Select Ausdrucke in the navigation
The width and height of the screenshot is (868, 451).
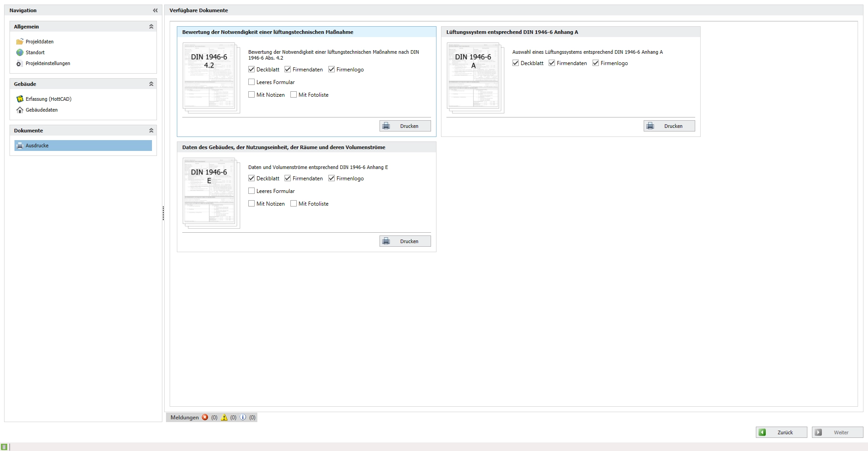tap(37, 146)
